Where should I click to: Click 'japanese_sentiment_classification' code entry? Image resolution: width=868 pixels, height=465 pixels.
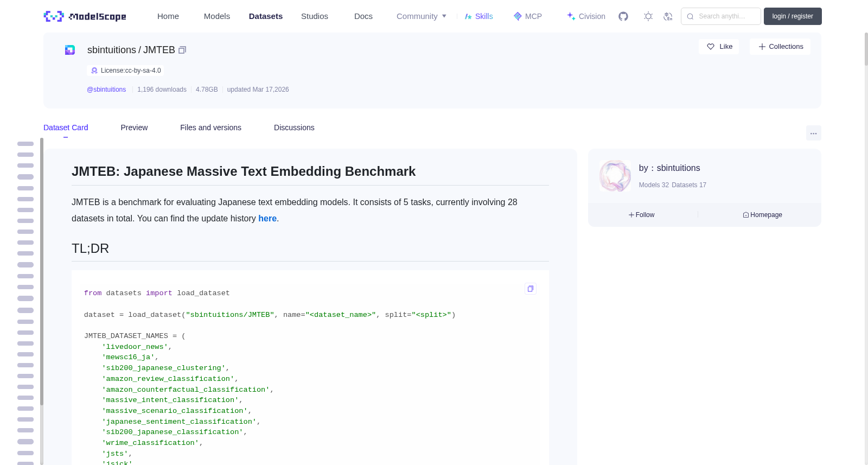(x=179, y=422)
